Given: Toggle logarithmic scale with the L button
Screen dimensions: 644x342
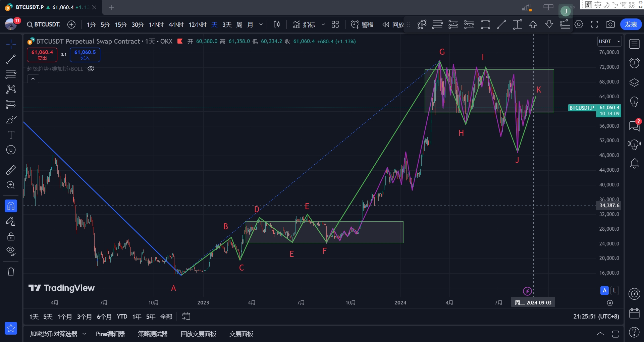Looking at the screenshot, I should (x=614, y=290).
